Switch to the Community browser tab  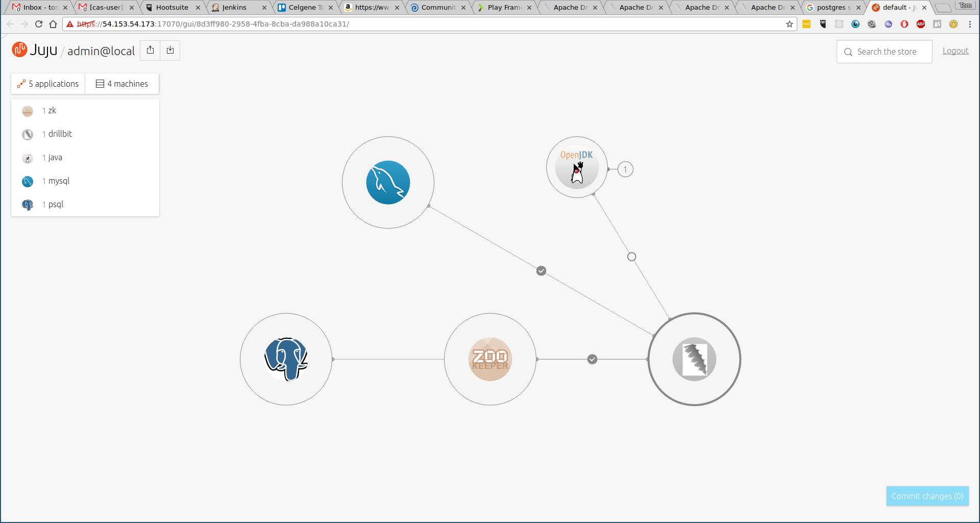(436, 7)
